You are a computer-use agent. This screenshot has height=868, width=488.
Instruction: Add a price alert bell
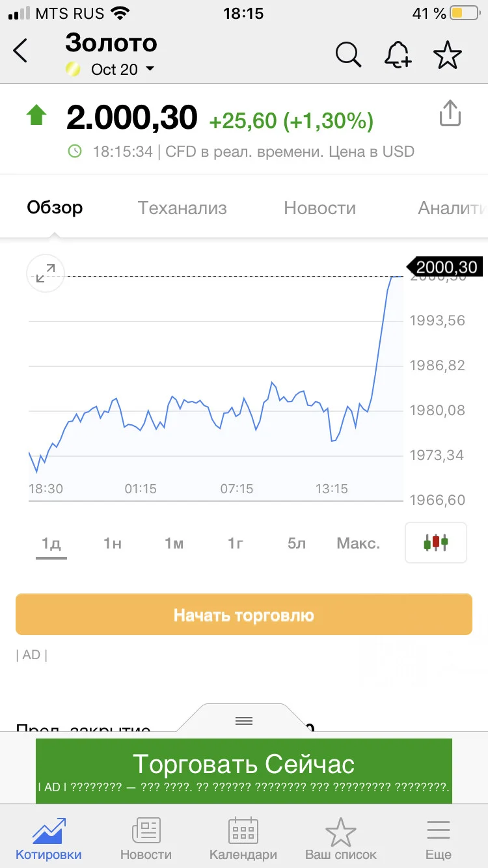397,55
